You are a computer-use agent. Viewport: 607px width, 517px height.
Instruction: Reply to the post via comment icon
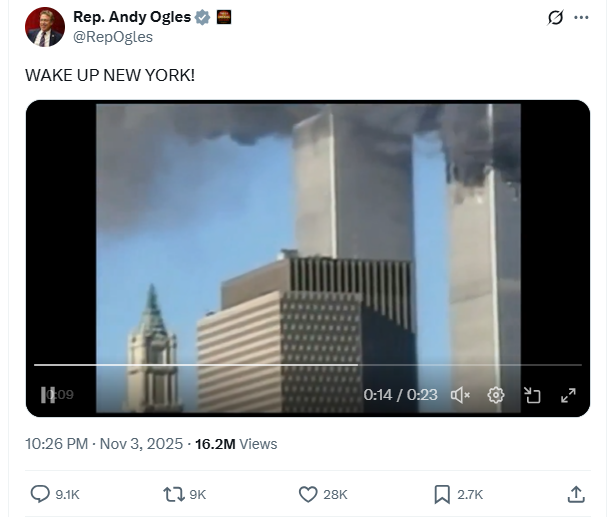point(40,494)
